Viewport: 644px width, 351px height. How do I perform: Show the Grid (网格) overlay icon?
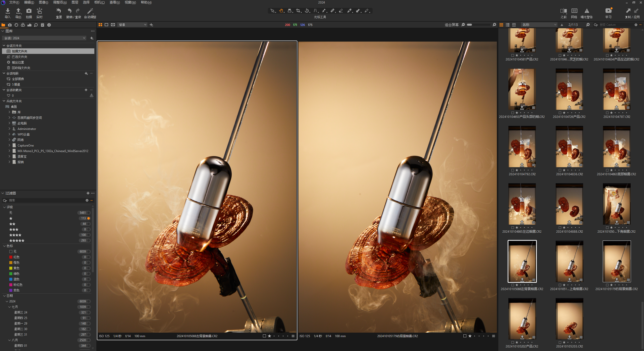[574, 11]
